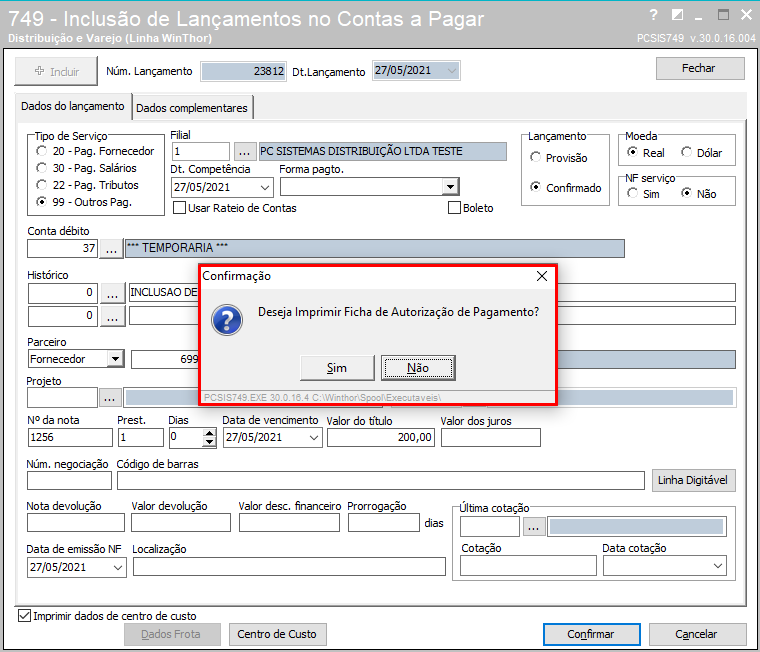Switch to Dados do lançamento tab
Image resolution: width=760 pixels, height=652 pixels.
coord(73,106)
